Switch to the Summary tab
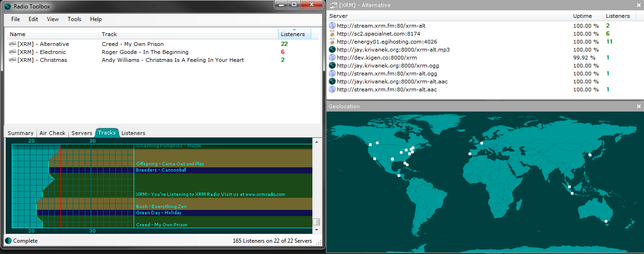 (x=20, y=133)
